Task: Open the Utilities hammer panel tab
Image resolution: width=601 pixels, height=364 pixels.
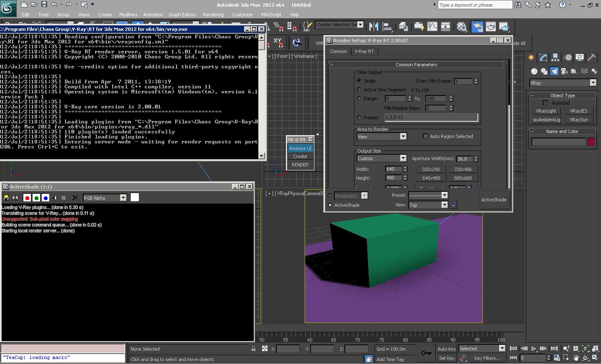Action: pos(592,58)
